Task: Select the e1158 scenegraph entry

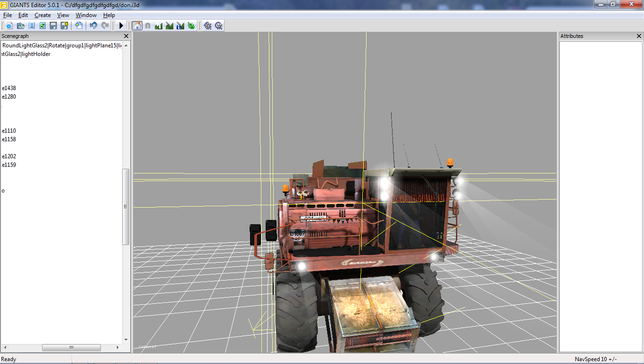Action: point(9,139)
